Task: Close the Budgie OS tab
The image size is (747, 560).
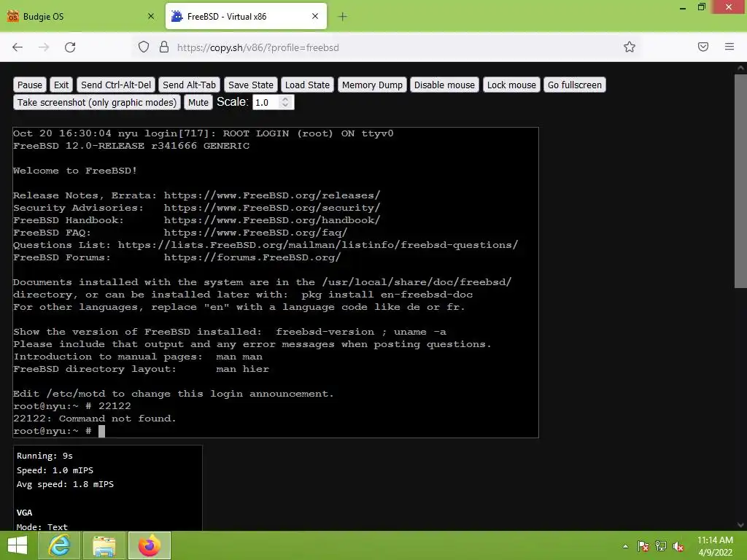Action: point(150,16)
